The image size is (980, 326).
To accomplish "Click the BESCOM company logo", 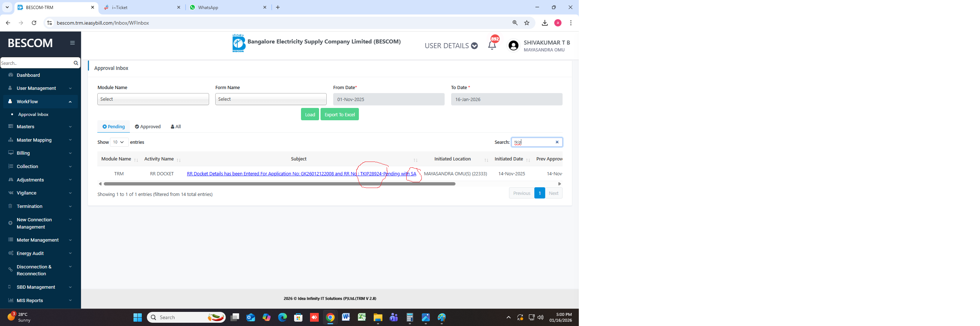I will coord(238,43).
